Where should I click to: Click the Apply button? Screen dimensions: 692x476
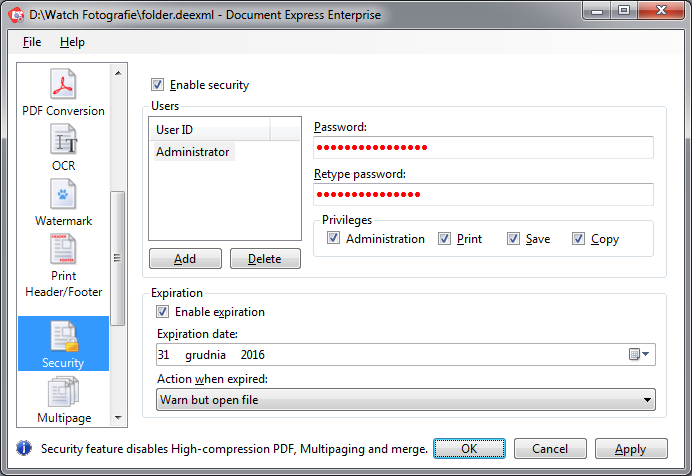tap(631, 449)
